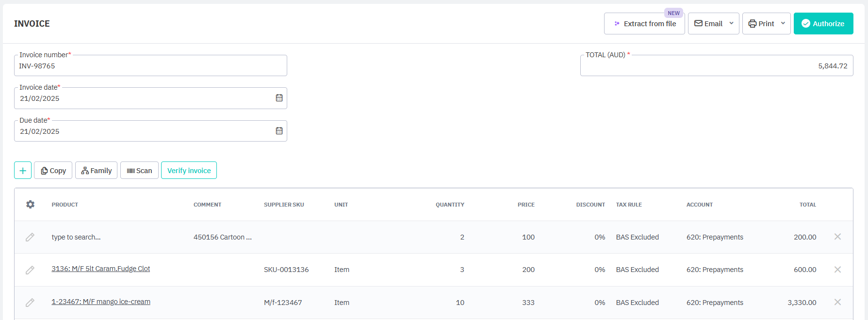Screen dimensions: 868x320
Task: Click the Invoice number input field
Action: coord(150,66)
